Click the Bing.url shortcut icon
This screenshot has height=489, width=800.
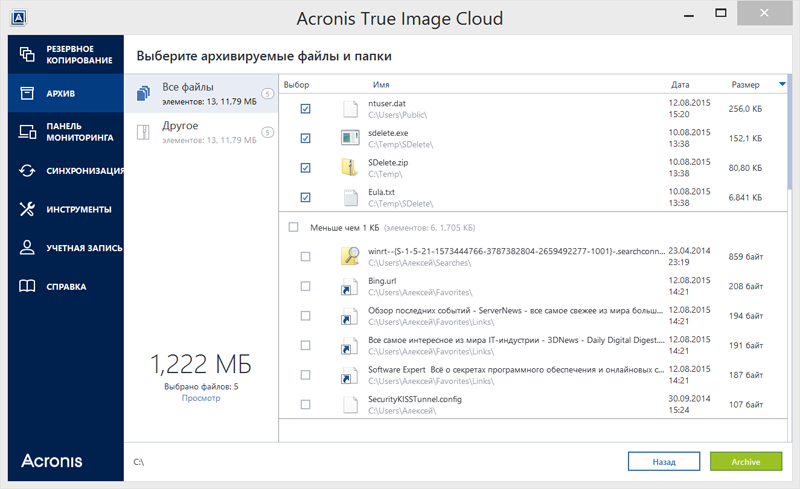349,286
